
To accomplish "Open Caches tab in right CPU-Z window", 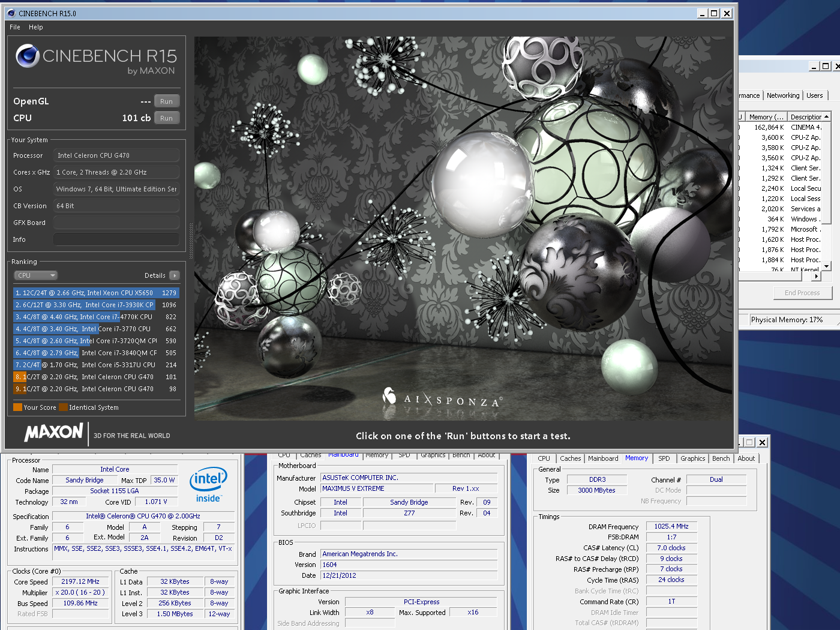I will coord(571,458).
